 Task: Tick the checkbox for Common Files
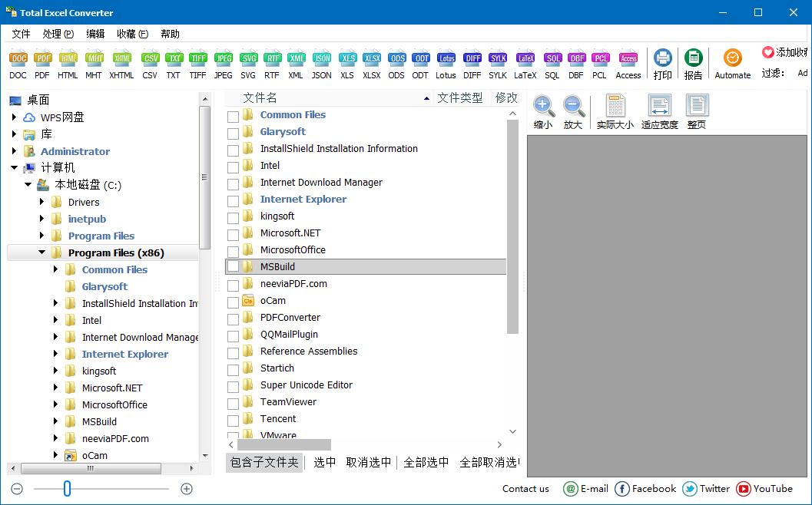pyautogui.click(x=233, y=117)
